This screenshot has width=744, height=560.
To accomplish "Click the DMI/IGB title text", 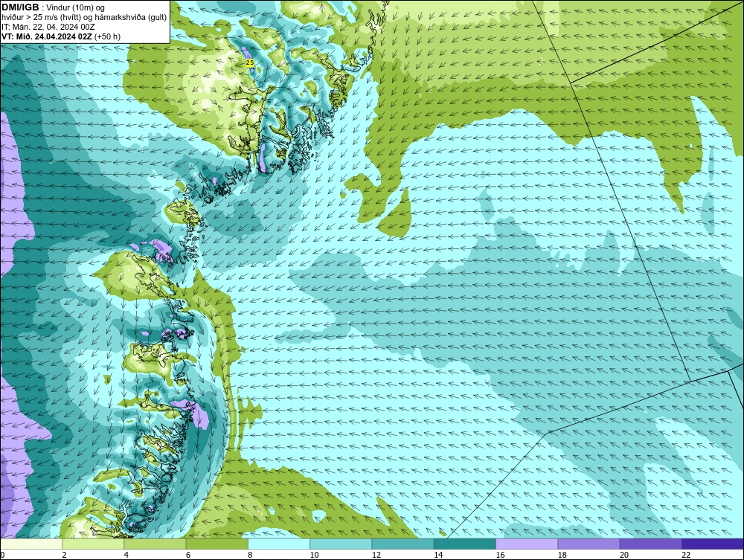I will 20,7.
